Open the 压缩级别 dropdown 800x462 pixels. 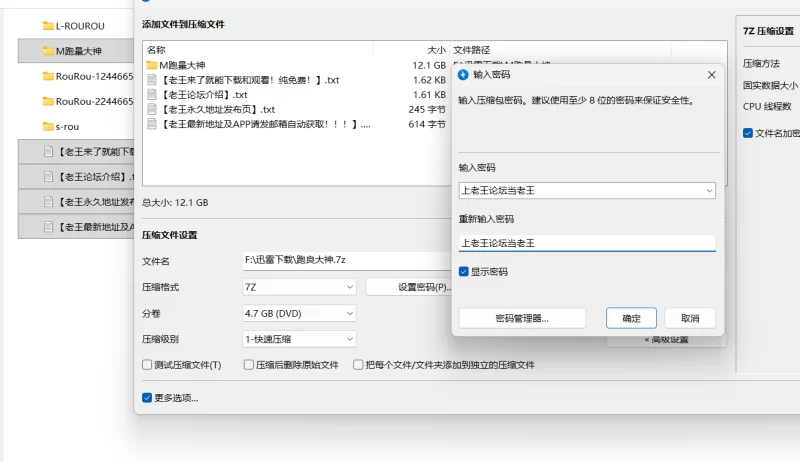(299, 339)
